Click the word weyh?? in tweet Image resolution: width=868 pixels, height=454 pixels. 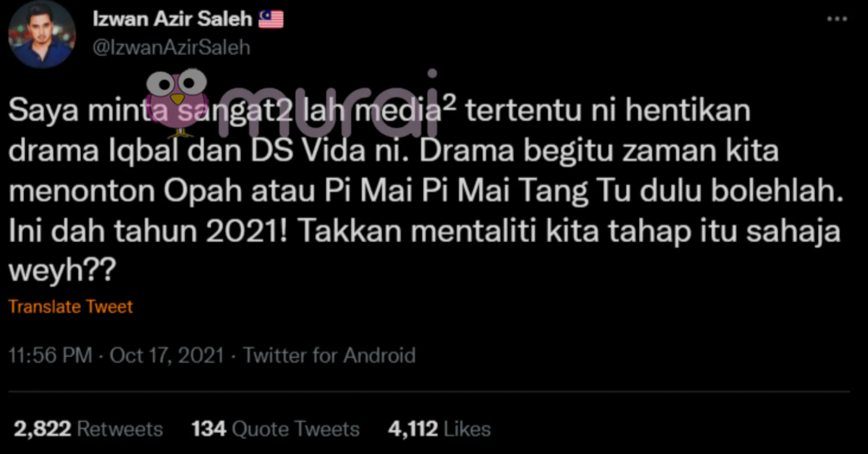[62, 270]
